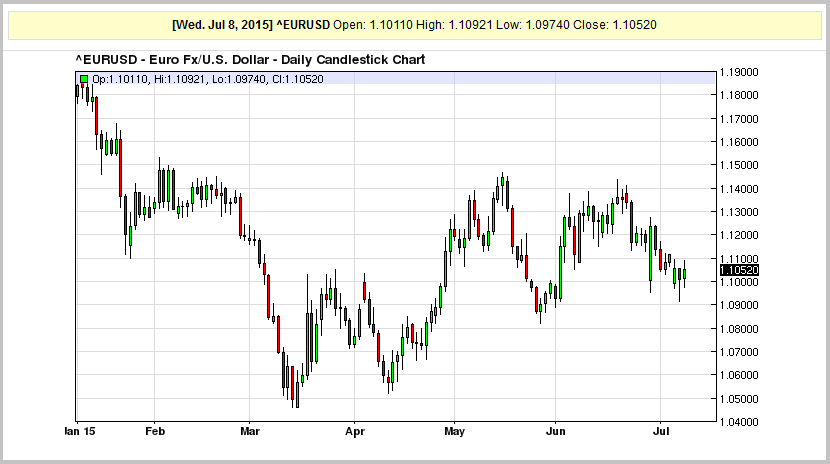Click the 'Jun' date axis label

pyautogui.click(x=555, y=431)
